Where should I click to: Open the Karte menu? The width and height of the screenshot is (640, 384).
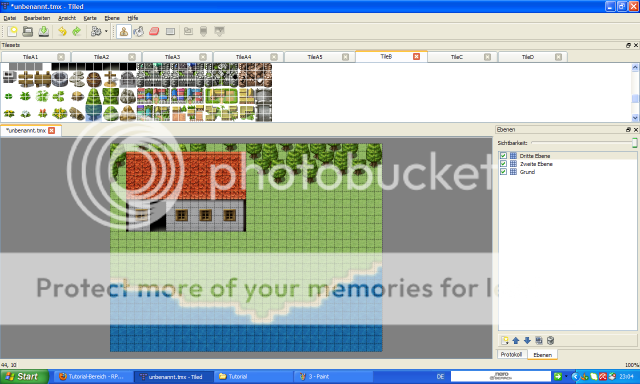pos(90,18)
